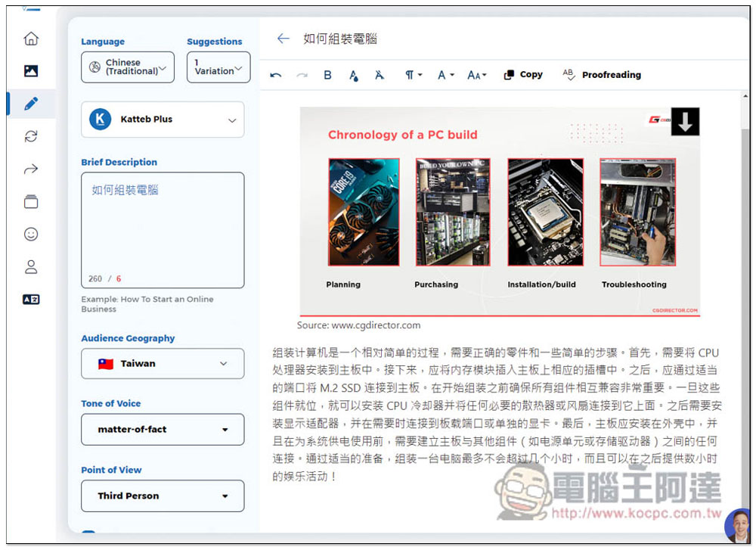This screenshot has height=550, width=756.
Task: Open the Chinese (Traditional) language dropdown
Action: point(128,67)
